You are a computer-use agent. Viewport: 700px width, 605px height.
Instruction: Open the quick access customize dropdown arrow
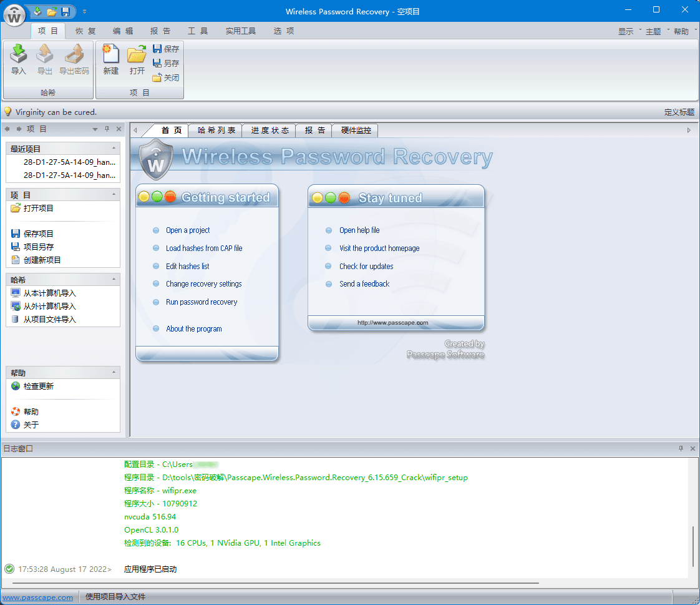84,12
